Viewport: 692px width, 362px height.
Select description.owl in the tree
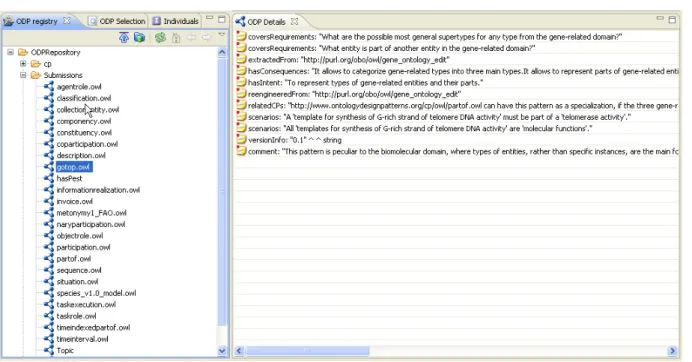(x=81, y=155)
